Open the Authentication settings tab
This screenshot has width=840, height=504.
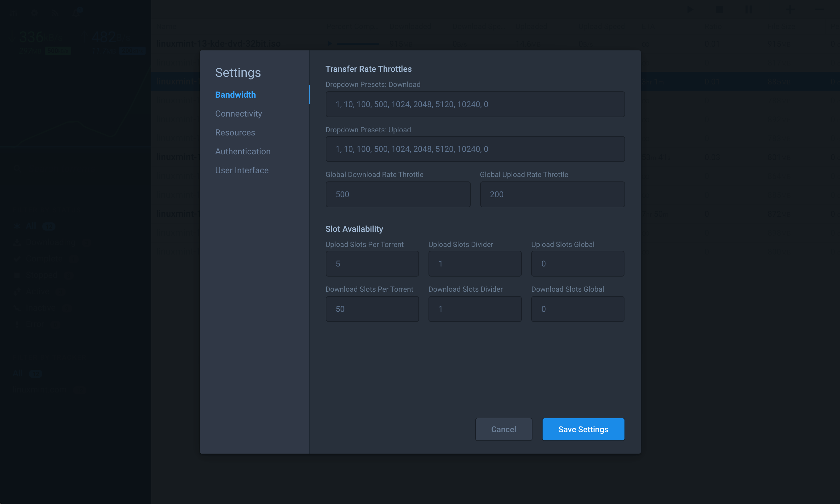[243, 152]
